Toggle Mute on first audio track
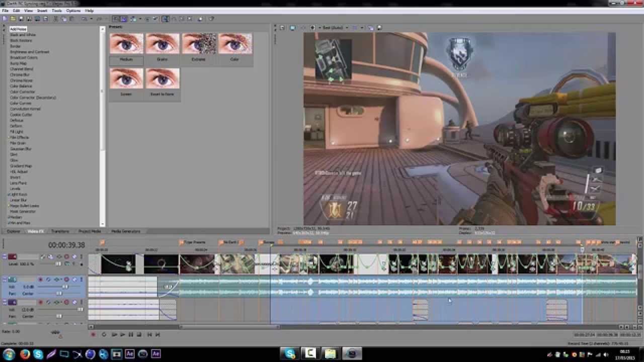This screenshot has height=362, width=644. pos(66,280)
